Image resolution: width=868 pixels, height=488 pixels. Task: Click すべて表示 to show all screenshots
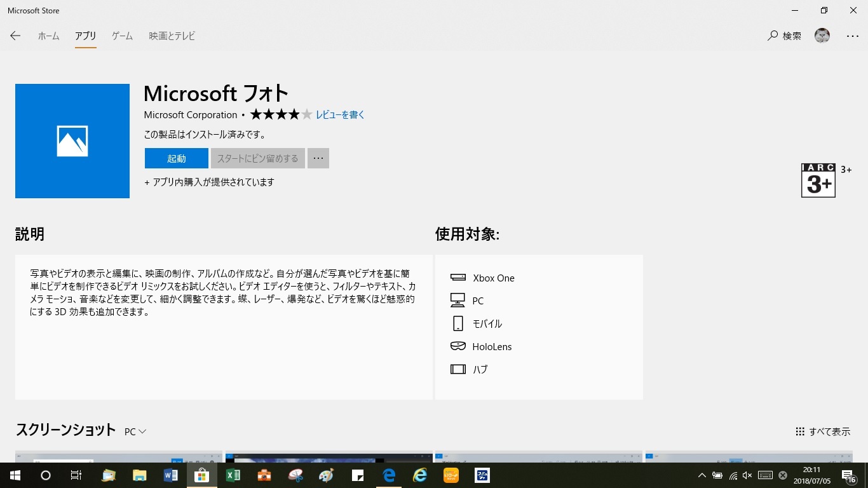click(x=823, y=431)
